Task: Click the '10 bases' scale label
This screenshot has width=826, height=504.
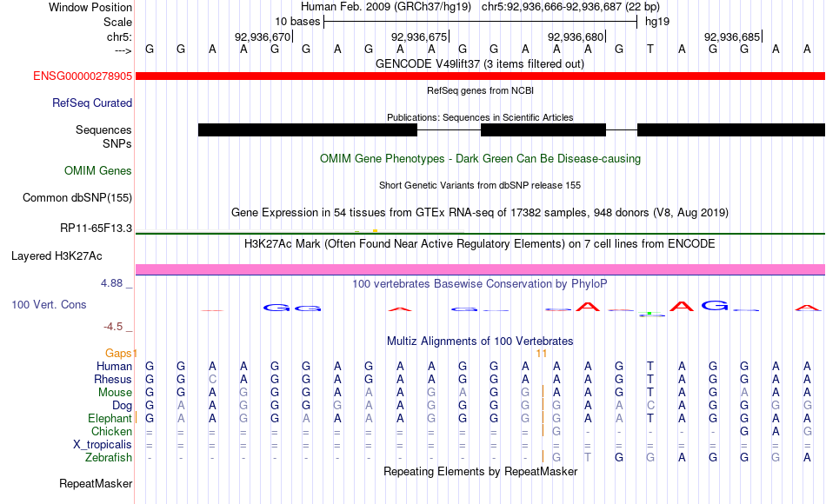Action: 297,22
